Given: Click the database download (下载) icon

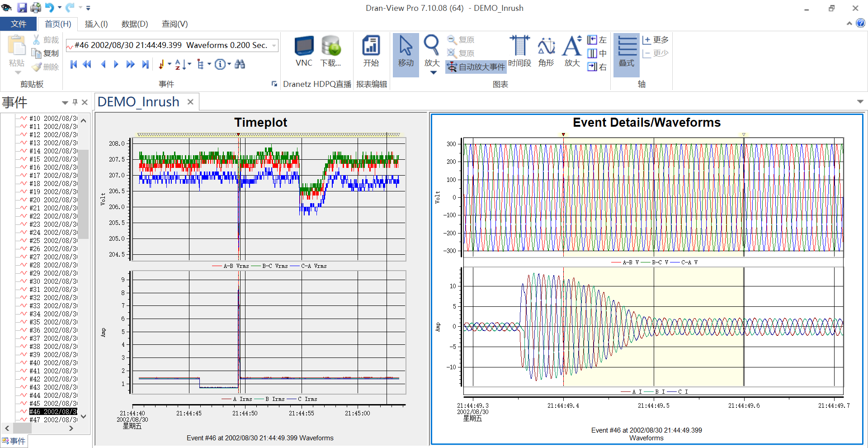Looking at the screenshot, I should tap(330, 51).
